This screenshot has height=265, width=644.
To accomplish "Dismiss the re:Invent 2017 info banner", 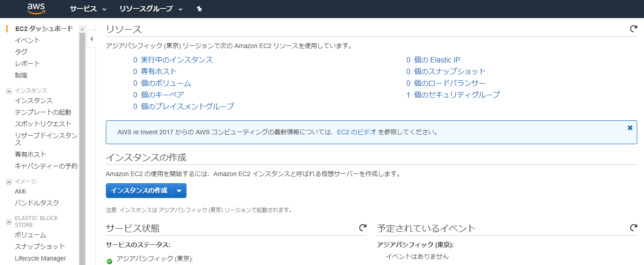I will 630,128.
